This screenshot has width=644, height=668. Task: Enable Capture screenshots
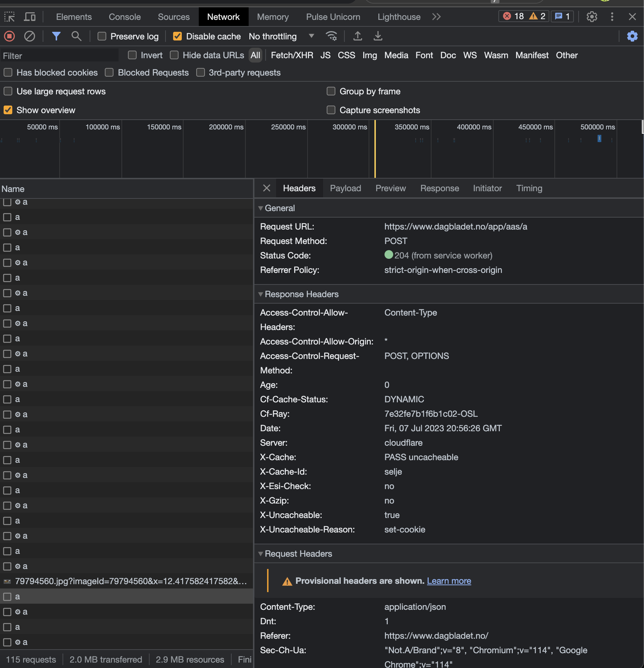coord(331,110)
